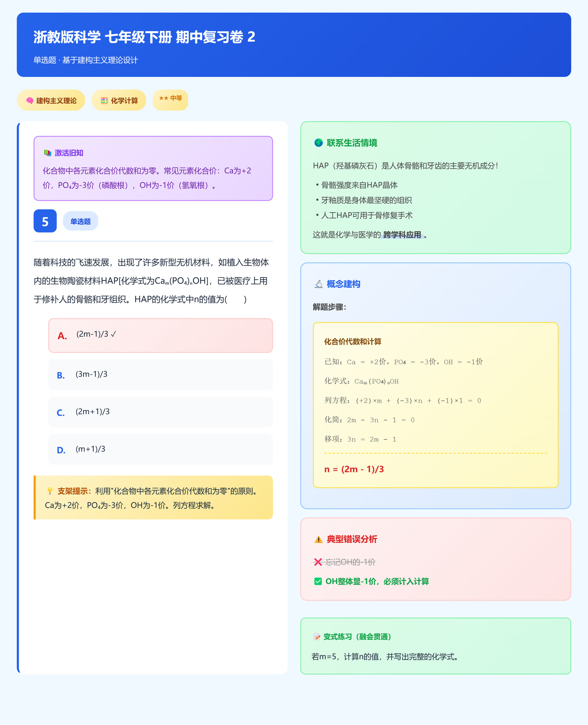This screenshot has width=588, height=725.
Task: Click the red result n = (2m - 1)/3
Action: tap(354, 469)
